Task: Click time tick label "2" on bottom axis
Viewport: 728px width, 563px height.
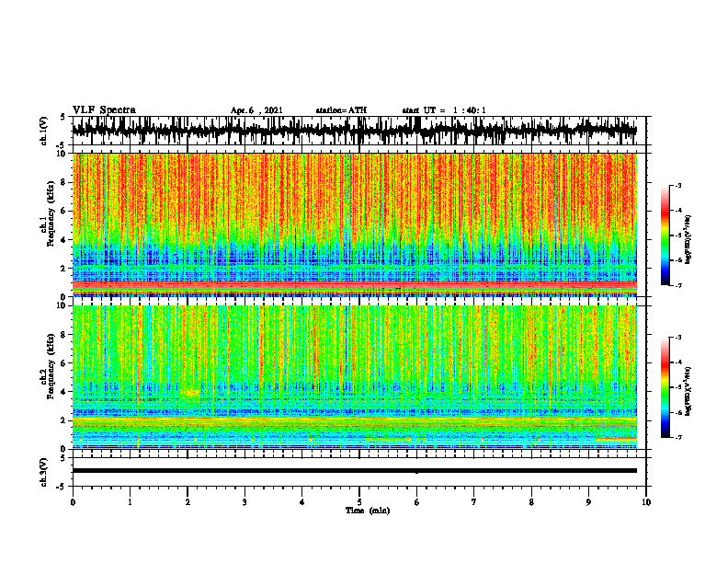Action: pos(188,502)
